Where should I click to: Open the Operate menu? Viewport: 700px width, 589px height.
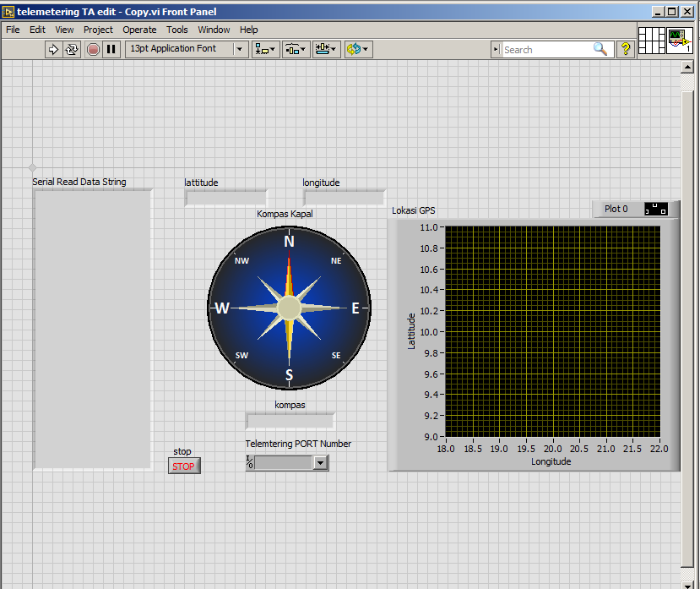tap(139, 30)
